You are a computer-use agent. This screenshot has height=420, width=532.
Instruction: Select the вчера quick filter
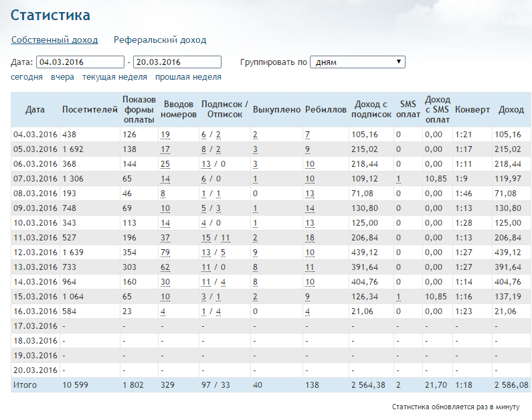(x=62, y=77)
